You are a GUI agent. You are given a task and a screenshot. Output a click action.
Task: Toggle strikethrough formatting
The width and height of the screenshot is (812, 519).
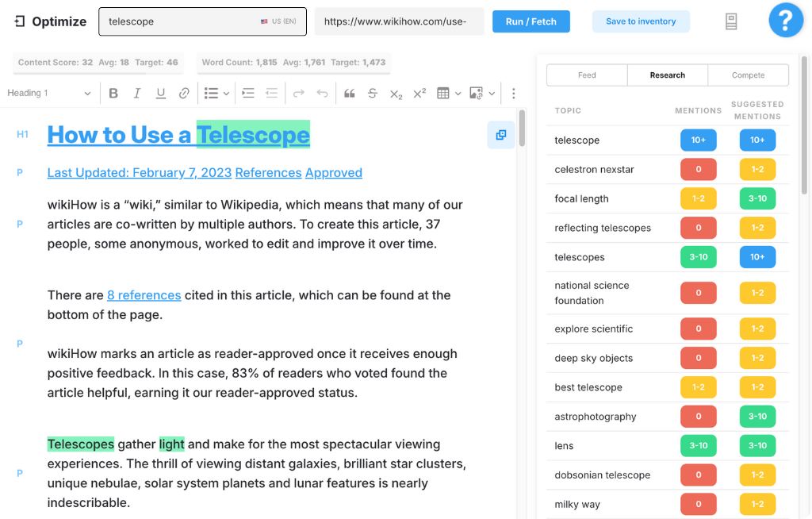(x=373, y=94)
